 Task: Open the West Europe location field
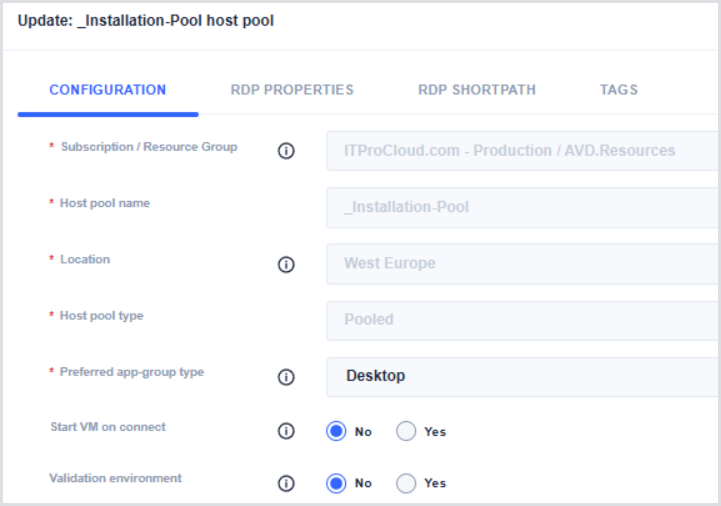pos(522,264)
